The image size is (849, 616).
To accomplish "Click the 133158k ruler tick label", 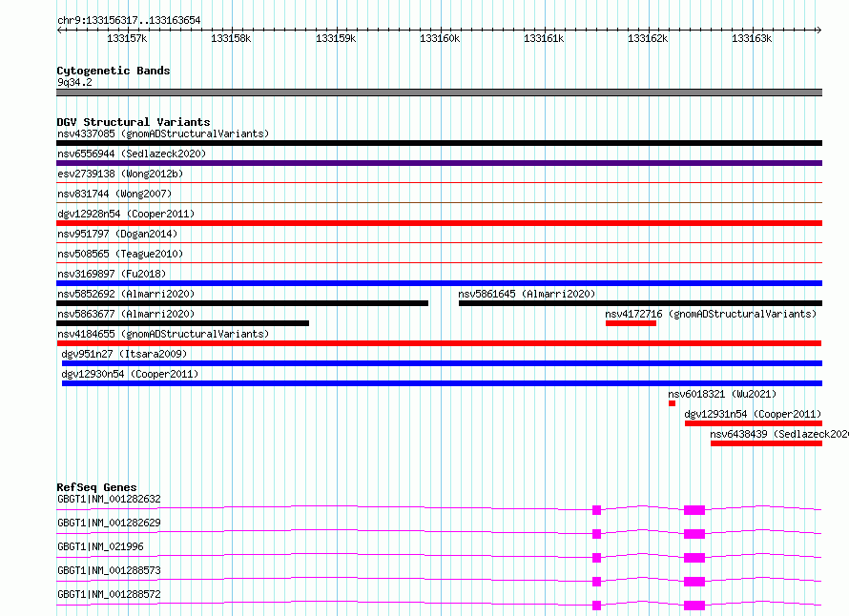I will tap(231, 38).
